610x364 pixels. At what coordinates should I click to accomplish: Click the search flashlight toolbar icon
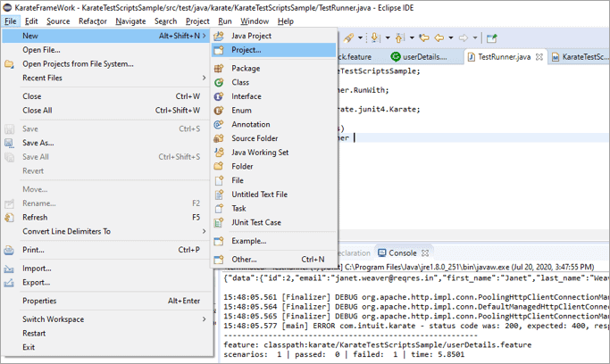348,37
